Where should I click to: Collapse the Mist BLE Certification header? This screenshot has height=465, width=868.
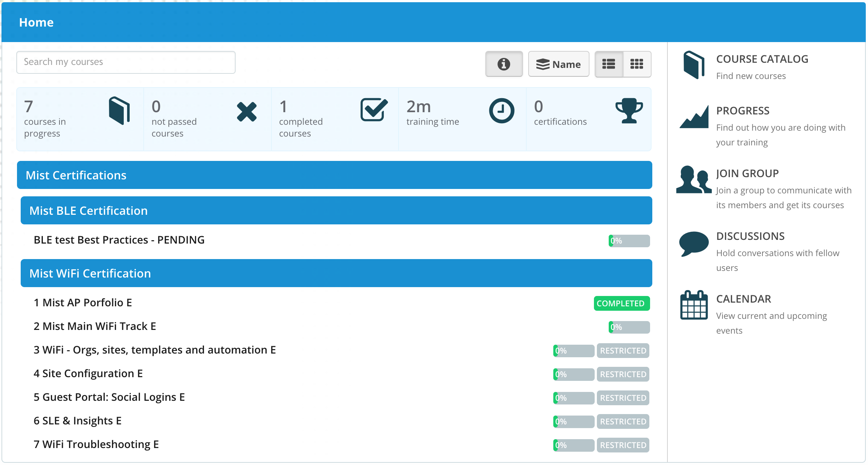[x=336, y=210]
